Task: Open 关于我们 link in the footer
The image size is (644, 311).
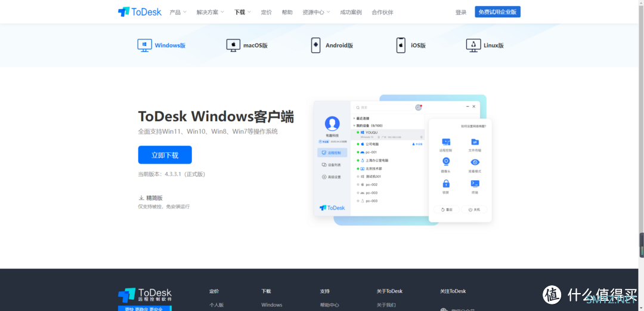Action: point(386,305)
